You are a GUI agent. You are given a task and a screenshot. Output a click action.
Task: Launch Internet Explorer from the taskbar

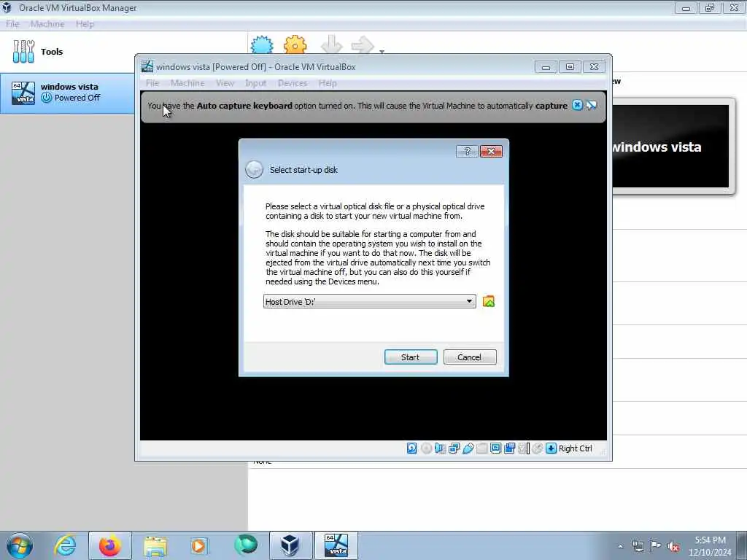tap(65, 545)
